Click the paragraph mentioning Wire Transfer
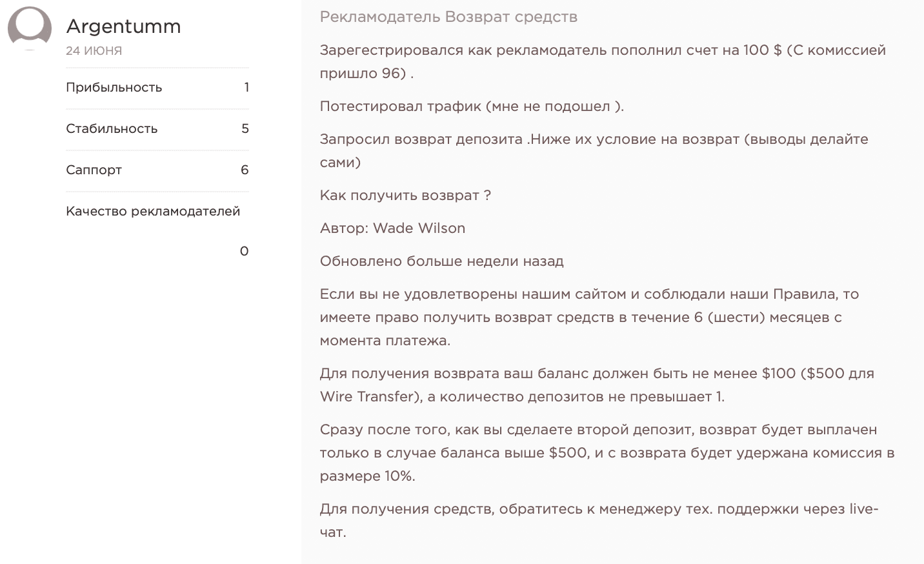The width and height of the screenshot is (924, 564). tap(596, 385)
